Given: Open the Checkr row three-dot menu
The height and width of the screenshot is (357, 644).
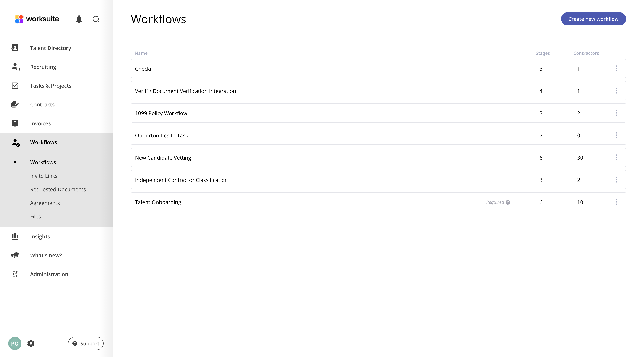Looking at the screenshot, I should (x=616, y=69).
